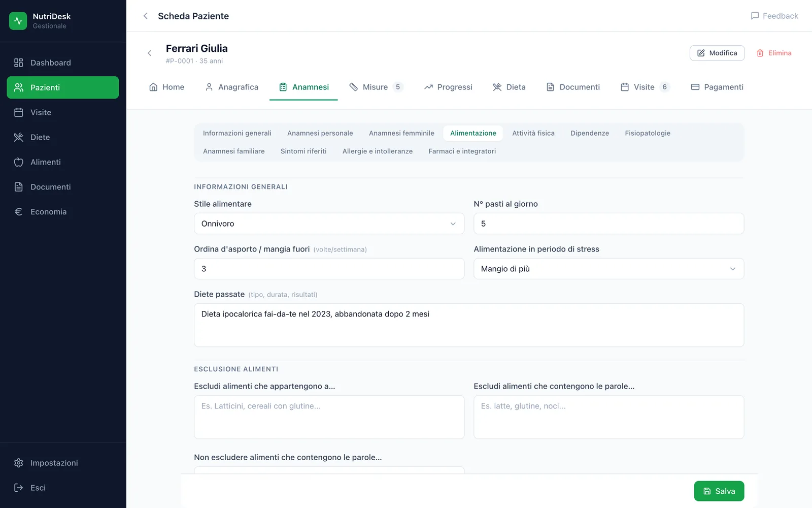Click the Feedback speech bubble icon
Viewport: 812px width, 508px height.
755,16
